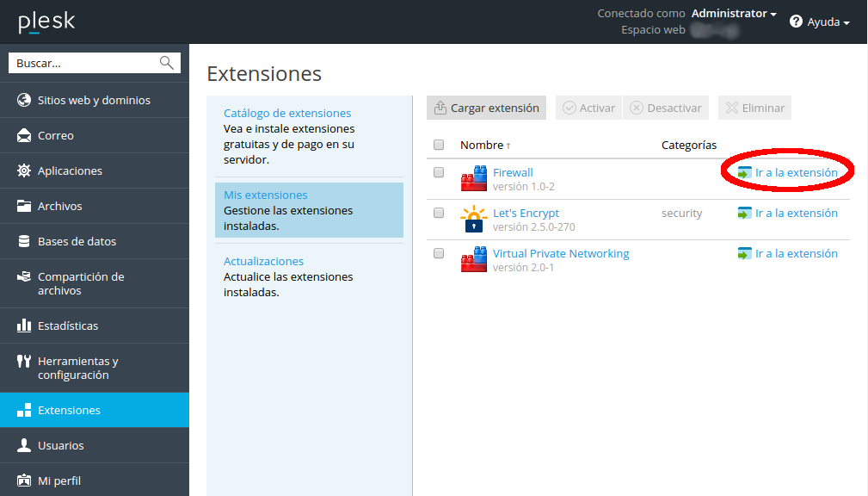Switch to Catálogo de extensiones tab

pyautogui.click(x=287, y=113)
